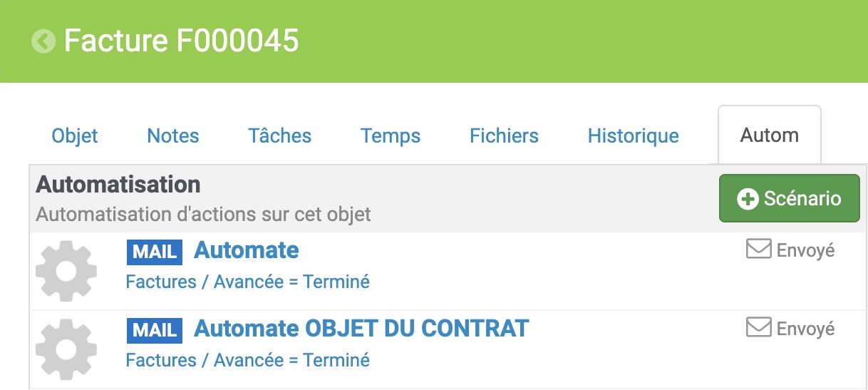
Task: Open the Tâches tab
Action: tap(280, 135)
